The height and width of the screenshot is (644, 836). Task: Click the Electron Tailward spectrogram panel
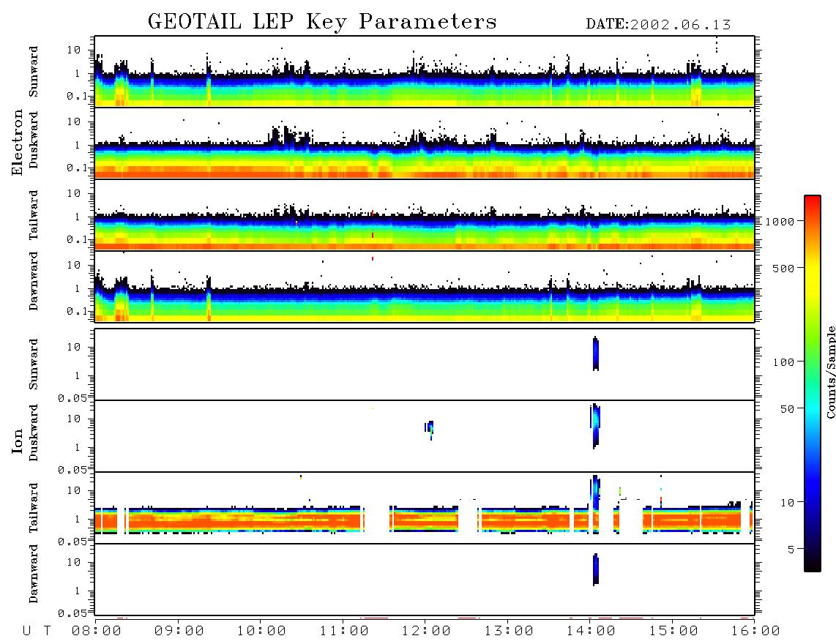[x=425, y=215]
